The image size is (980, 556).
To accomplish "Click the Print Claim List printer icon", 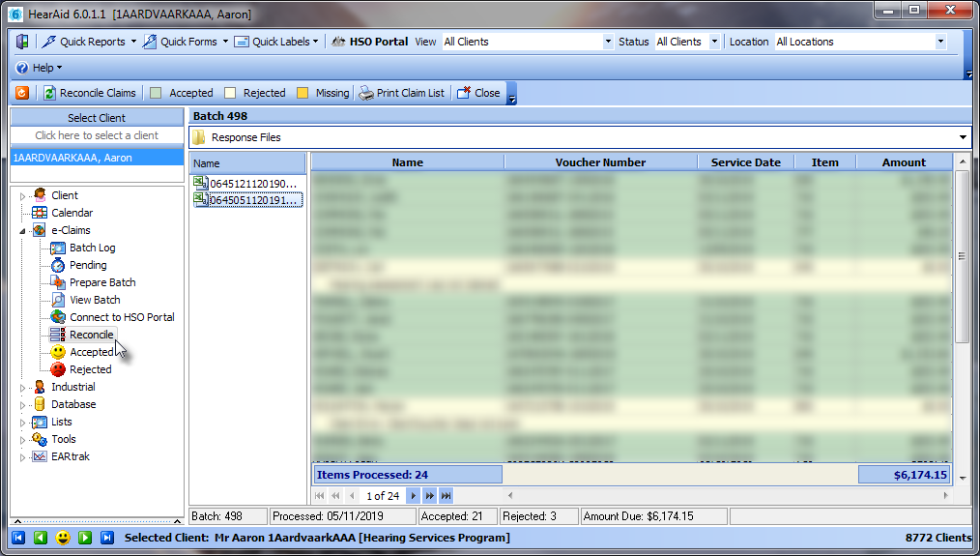I will (366, 93).
